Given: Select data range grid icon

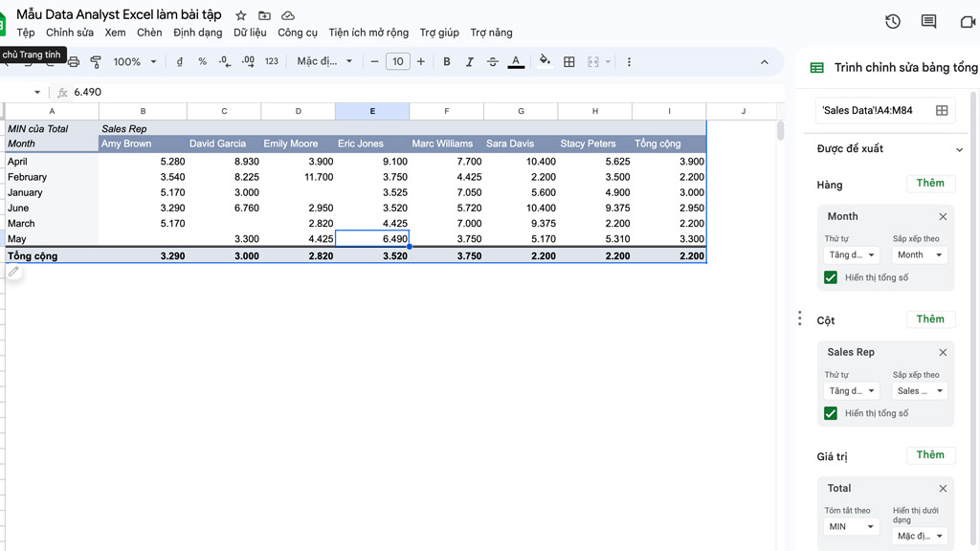Looking at the screenshot, I should tap(942, 110).
